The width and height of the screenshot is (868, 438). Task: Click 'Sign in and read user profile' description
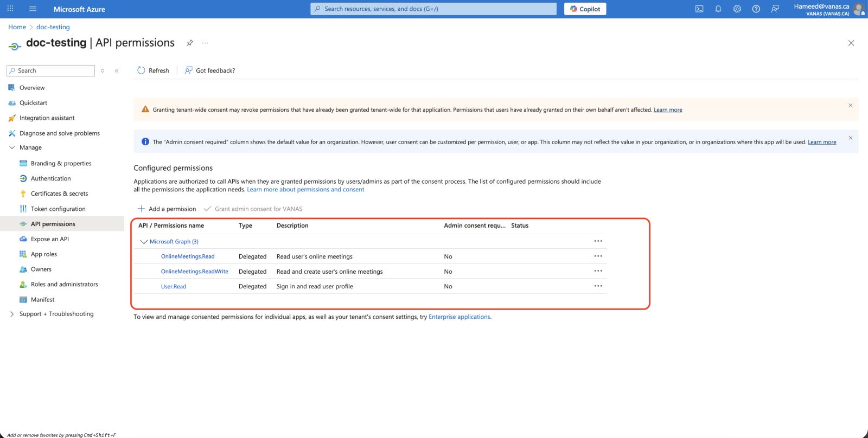point(315,286)
